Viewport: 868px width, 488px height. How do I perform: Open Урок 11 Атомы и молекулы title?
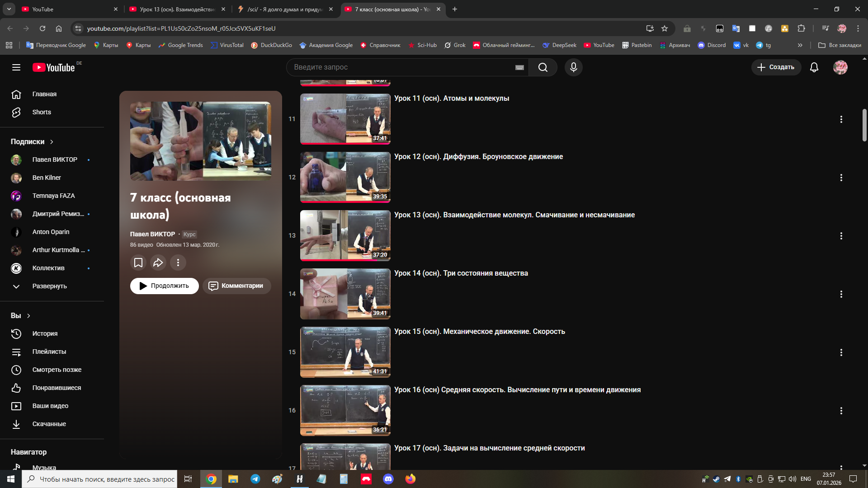click(452, 99)
